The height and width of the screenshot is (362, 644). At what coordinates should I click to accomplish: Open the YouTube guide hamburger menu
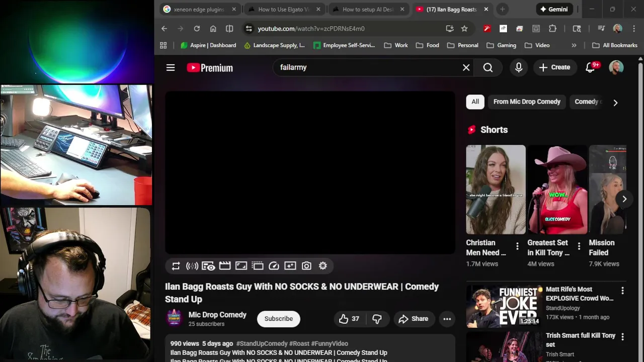171,67
